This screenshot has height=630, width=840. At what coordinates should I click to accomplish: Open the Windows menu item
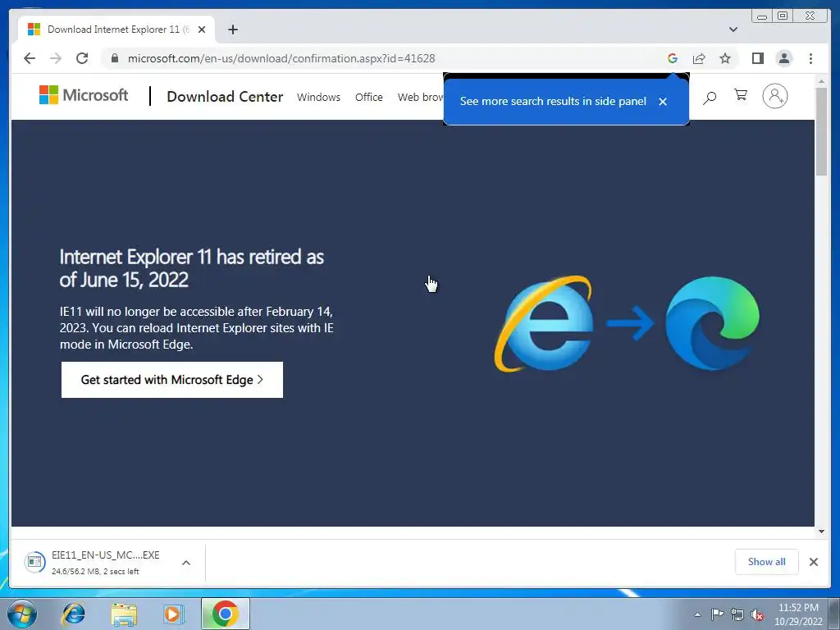coord(319,97)
